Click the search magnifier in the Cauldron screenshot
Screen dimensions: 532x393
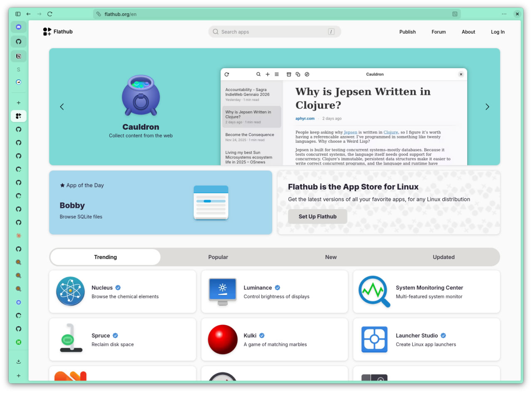pyautogui.click(x=258, y=74)
